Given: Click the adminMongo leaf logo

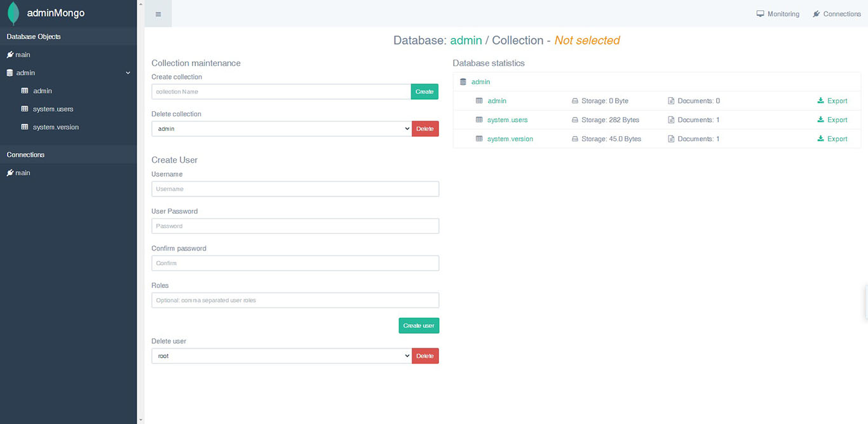Looking at the screenshot, I should pyautogui.click(x=13, y=13).
